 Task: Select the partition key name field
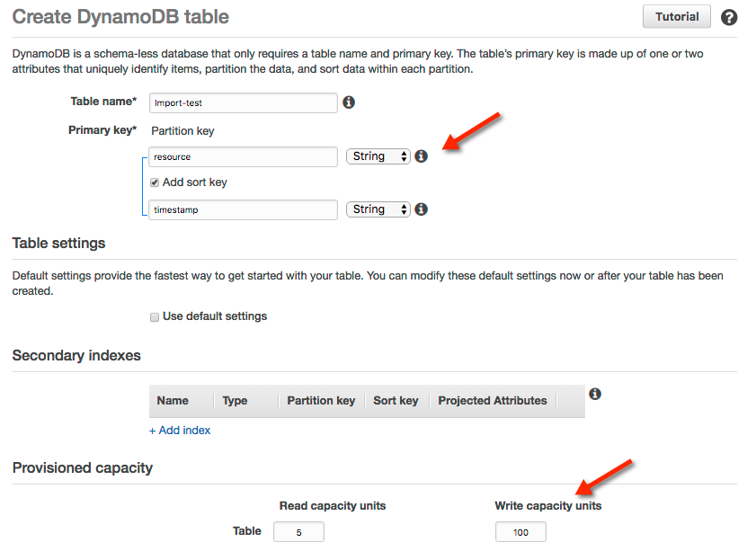click(x=243, y=156)
